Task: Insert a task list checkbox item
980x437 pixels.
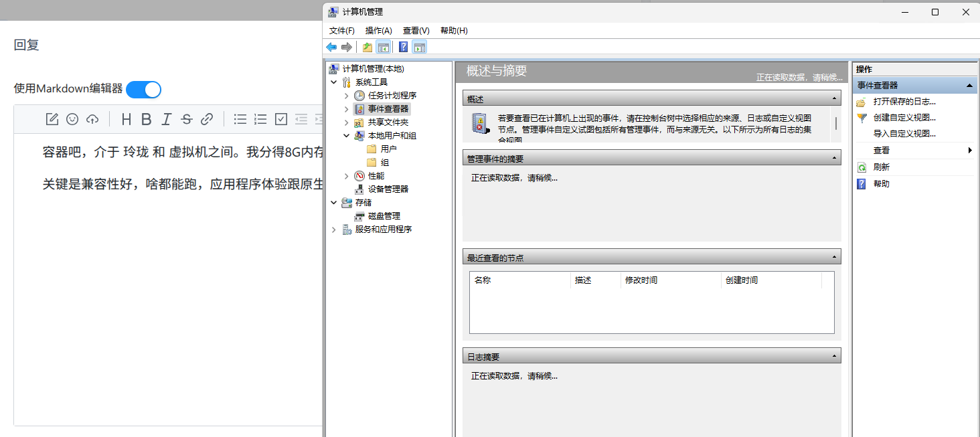Action: click(x=281, y=119)
